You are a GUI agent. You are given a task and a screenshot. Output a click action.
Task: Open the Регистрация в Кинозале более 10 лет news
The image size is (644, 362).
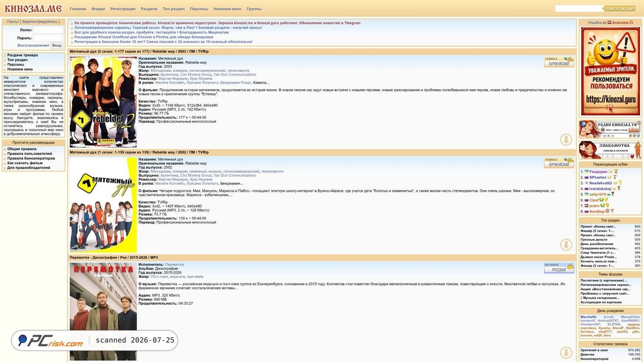click(x=163, y=42)
